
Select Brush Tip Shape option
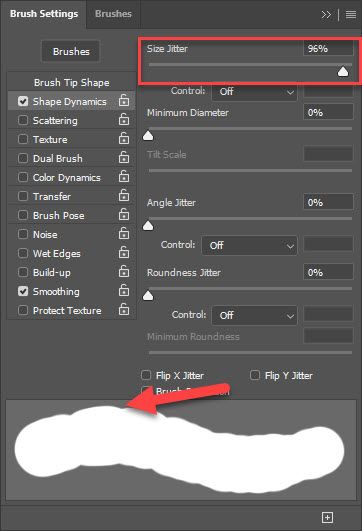(x=71, y=82)
